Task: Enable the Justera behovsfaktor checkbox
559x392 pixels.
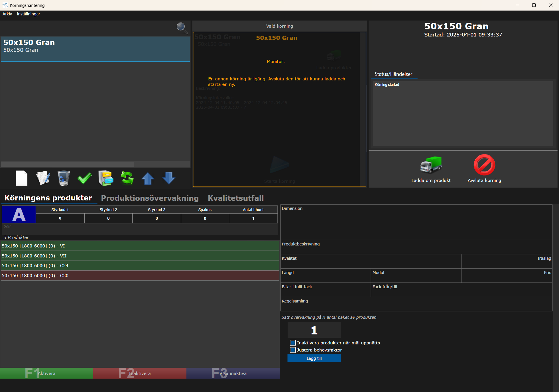Action: 293,350
